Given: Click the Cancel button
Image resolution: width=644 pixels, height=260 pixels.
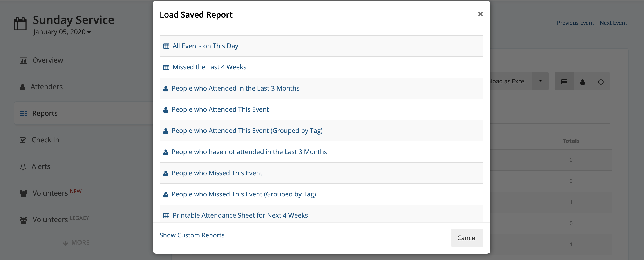Looking at the screenshot, I should [467, 238].
